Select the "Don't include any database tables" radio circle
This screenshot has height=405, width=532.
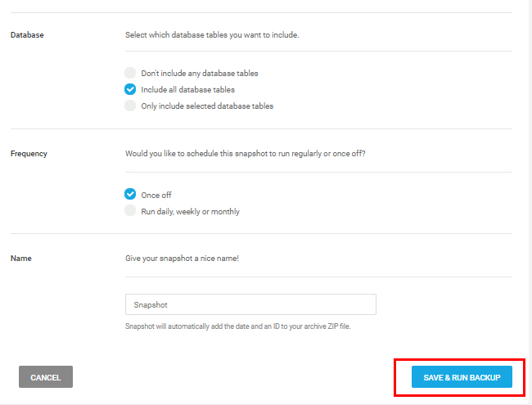point(130,73)
